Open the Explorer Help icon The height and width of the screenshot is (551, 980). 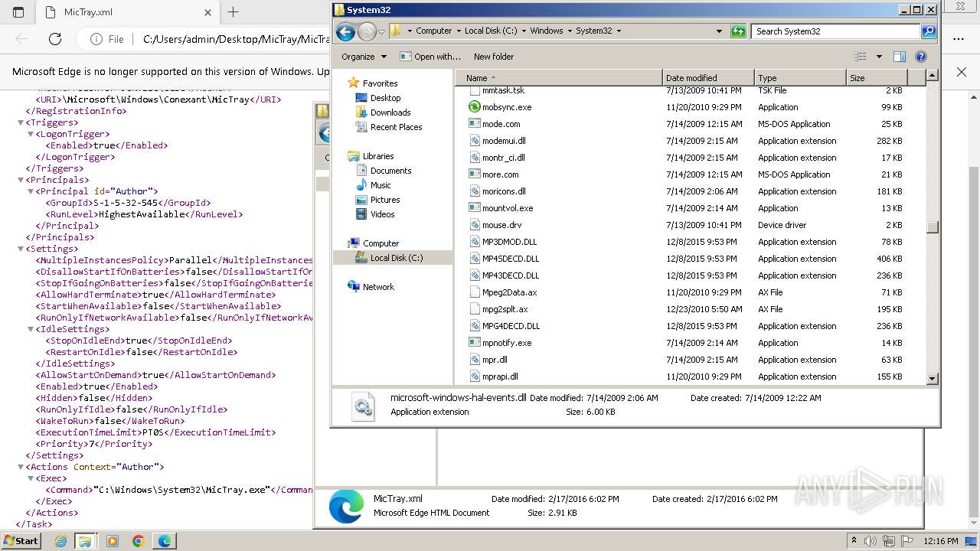(x=921, y=57)
